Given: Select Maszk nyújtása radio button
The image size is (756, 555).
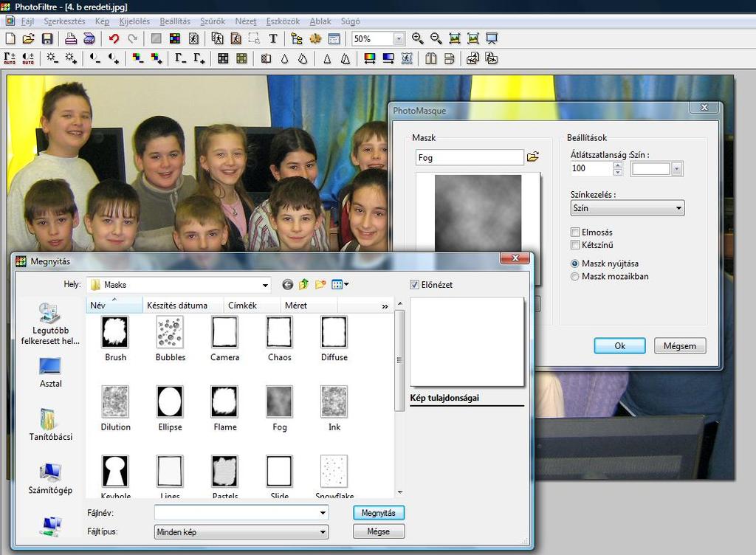Looking at the screenshot, I should coord(574,263).
